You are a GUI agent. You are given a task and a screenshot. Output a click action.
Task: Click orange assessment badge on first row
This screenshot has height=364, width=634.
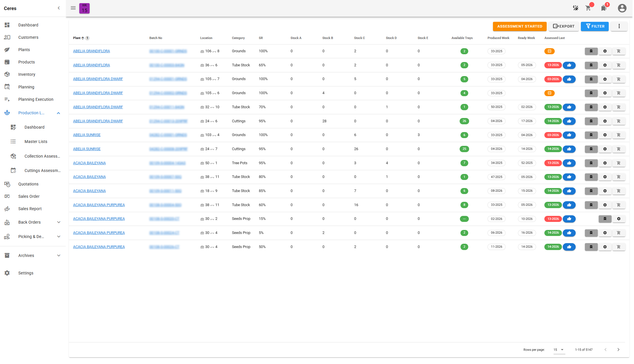549,51
